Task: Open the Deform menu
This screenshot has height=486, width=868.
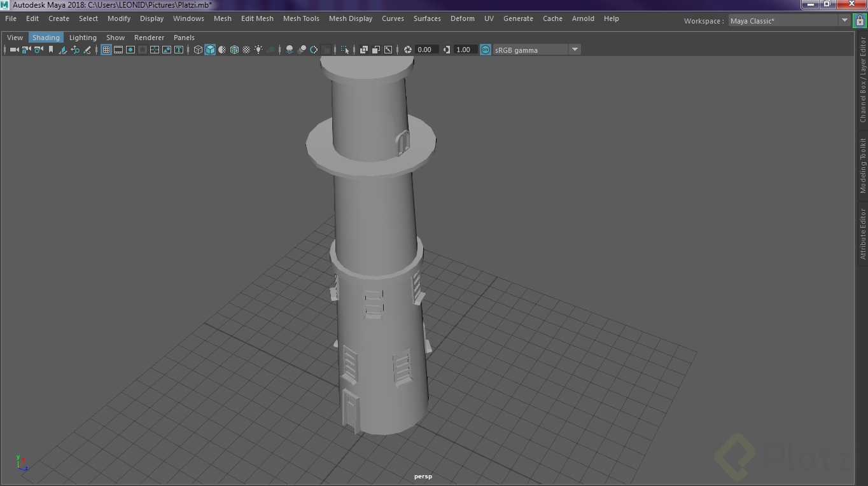Action: (x=462, y=18)
